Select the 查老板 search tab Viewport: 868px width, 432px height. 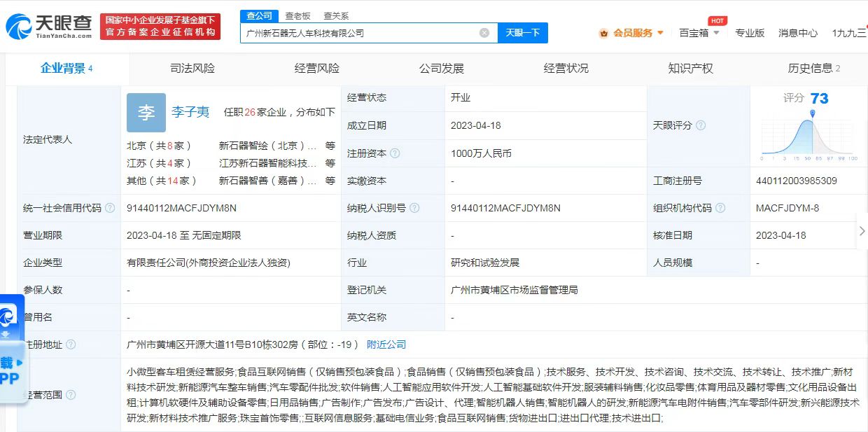tap(297, 16)
